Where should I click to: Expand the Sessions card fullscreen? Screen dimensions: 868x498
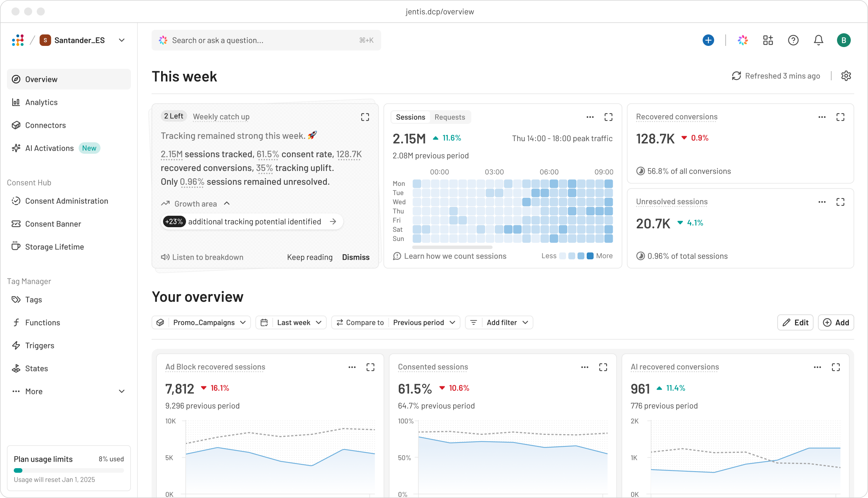pos(609,117)
